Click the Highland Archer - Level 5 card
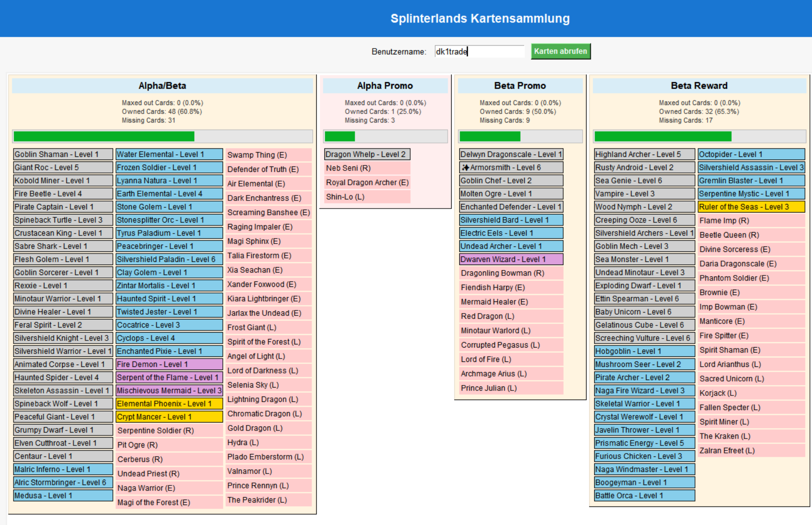The height and width of the screenshot is (525, 812). coord(645,154)
